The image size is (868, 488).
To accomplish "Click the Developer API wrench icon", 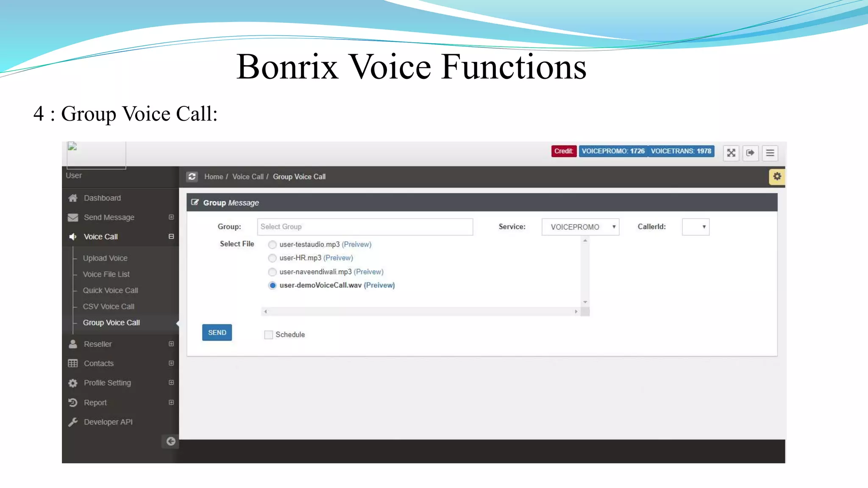I will [73, 422].
